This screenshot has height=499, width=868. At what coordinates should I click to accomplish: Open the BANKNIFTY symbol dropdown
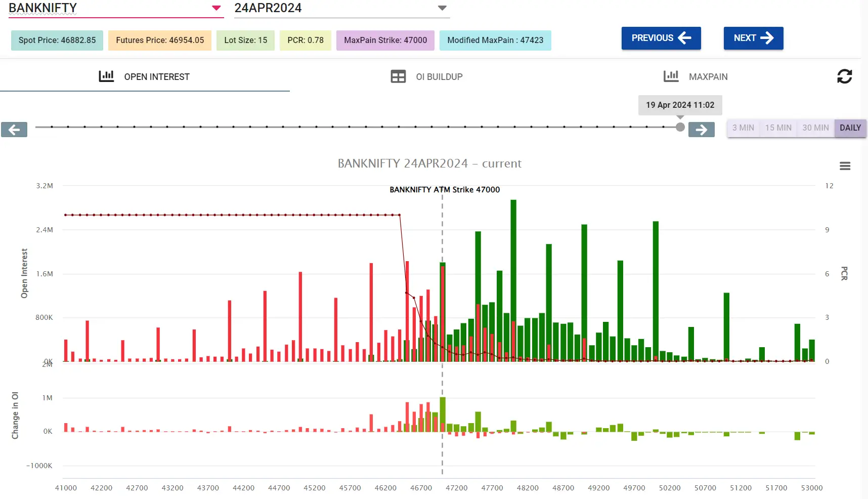tap(116, 9)
